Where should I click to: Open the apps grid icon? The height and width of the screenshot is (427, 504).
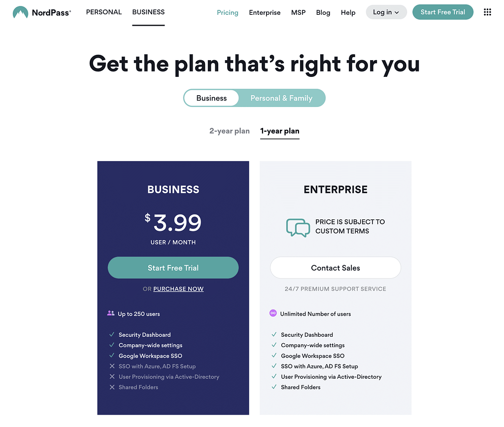(487, 12)
